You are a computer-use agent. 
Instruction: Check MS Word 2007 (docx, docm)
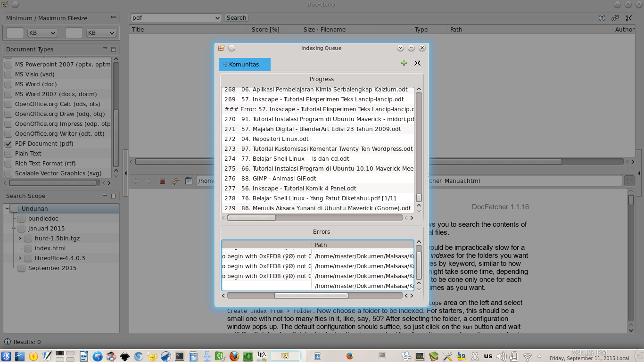click(8, 94)
